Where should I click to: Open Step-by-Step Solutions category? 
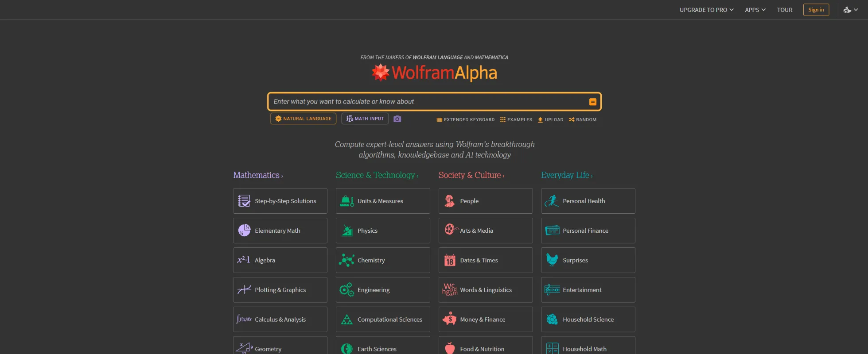point(280,201)
